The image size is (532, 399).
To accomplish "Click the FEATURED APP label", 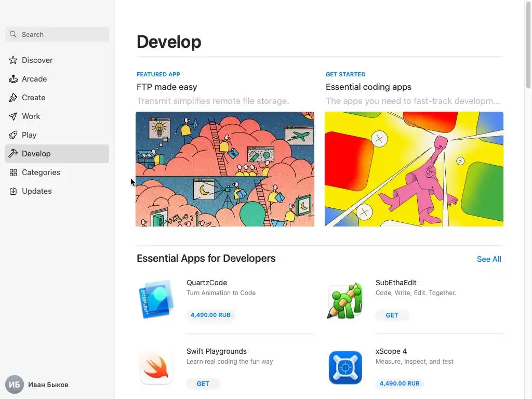I will pos(158,74).
